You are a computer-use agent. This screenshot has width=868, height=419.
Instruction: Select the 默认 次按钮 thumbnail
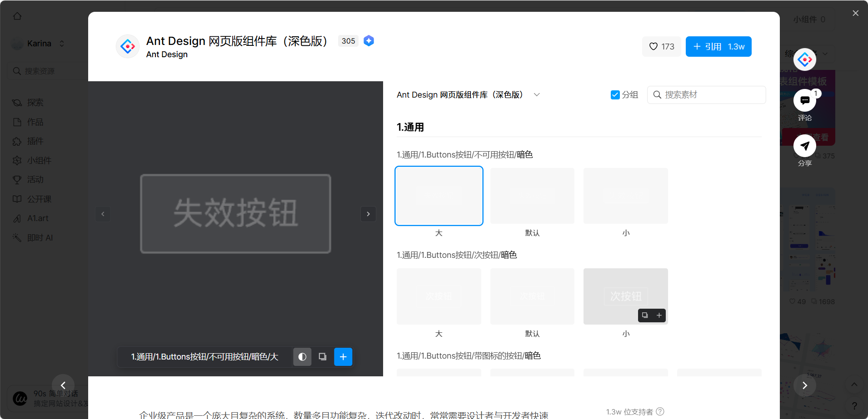click(x=532, y=296)
